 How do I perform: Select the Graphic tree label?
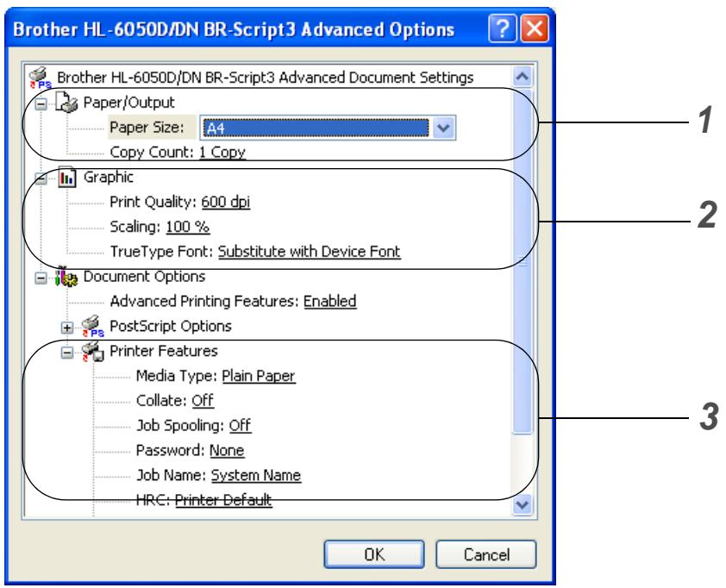point(109,178)
